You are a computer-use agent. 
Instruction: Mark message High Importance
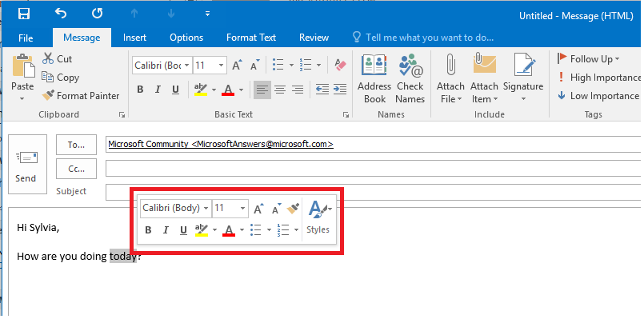click(599, 78)
